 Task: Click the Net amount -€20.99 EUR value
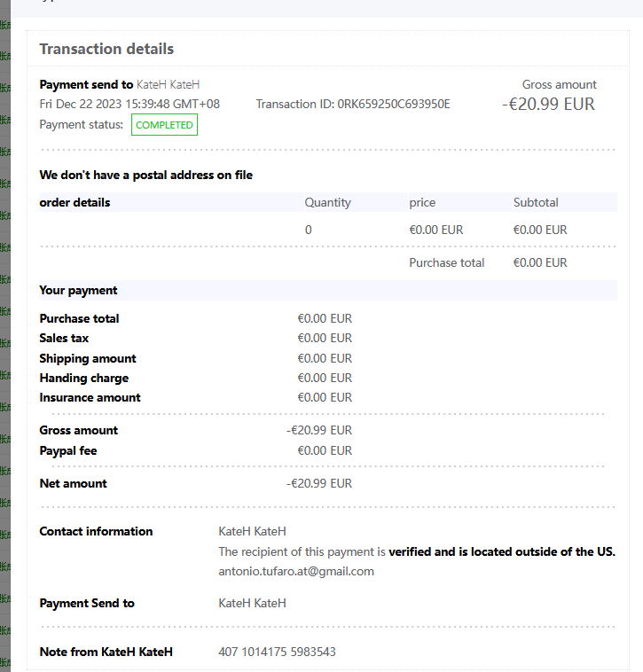319,483
